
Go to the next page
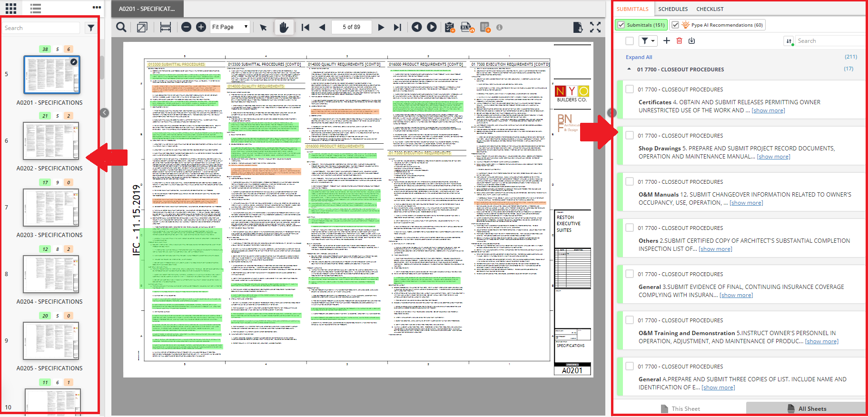pos(381,27)
